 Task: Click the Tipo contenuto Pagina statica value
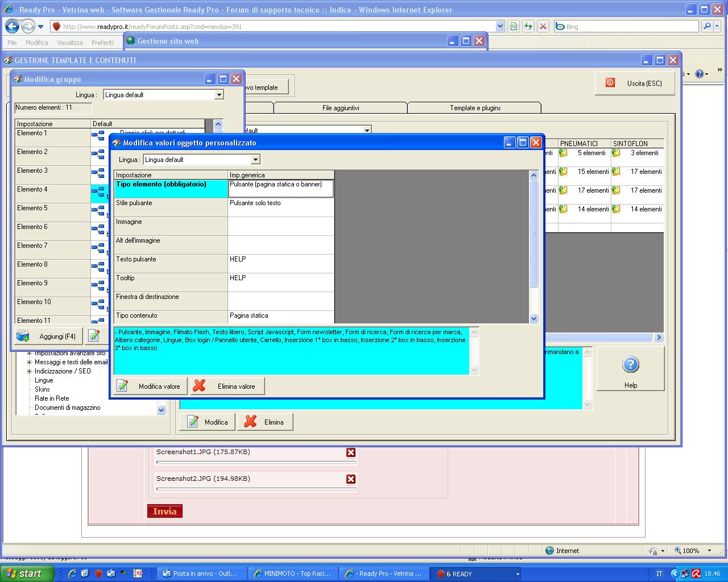tap(281, 317)
